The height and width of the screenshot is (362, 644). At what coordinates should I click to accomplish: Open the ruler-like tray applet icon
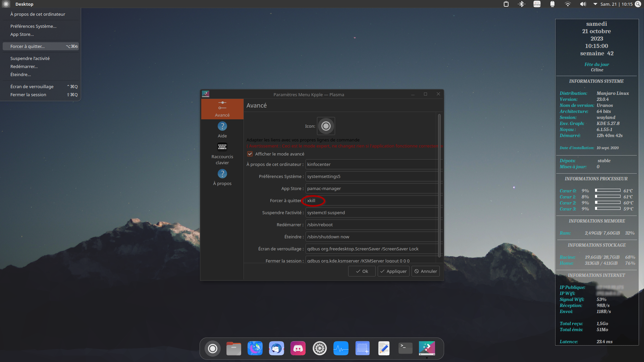[x=537, y=4]
